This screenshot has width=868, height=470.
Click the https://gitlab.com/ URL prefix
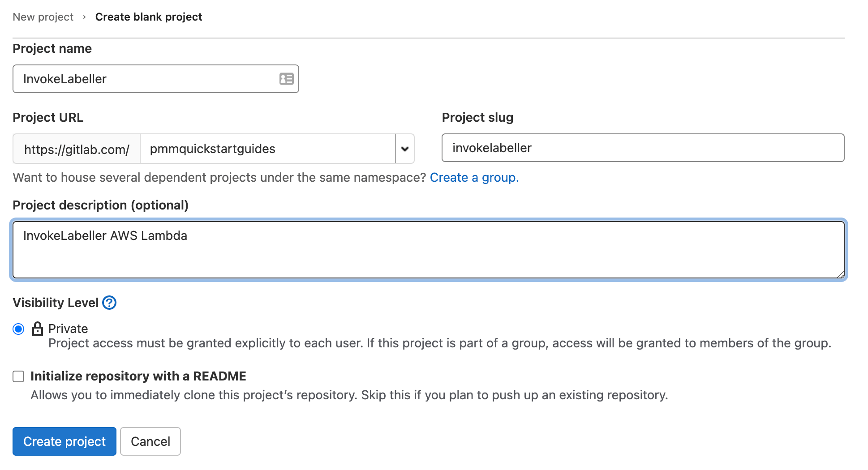76,149
